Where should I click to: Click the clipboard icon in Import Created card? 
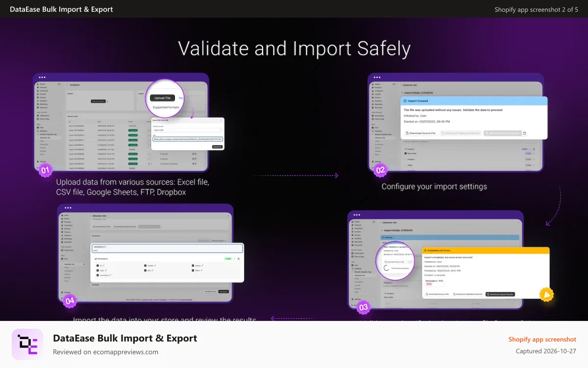[525, 133]
